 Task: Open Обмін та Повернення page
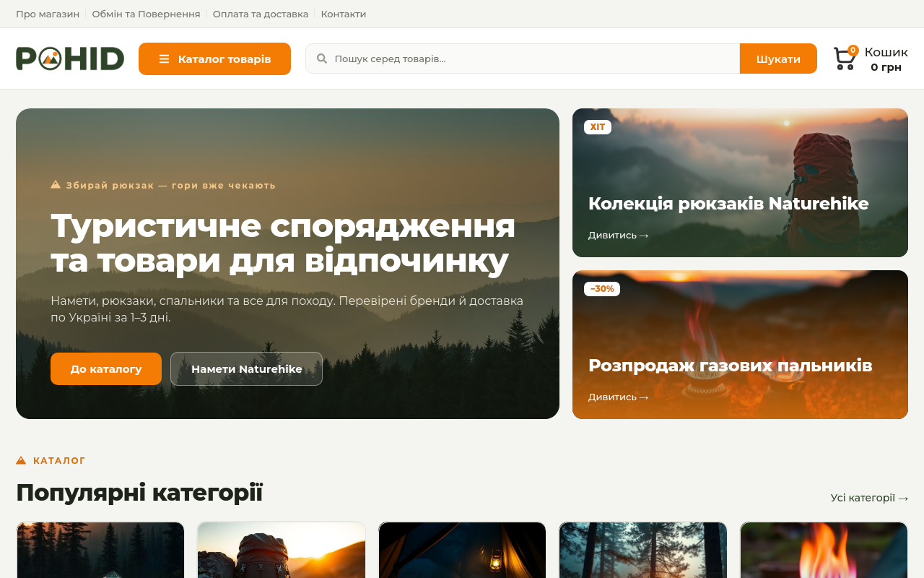coord(146,14)
